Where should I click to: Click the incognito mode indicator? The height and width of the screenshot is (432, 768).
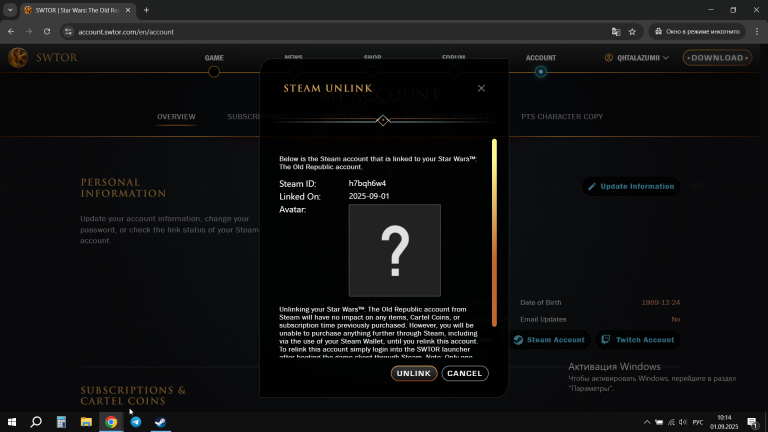pos(697,31)
